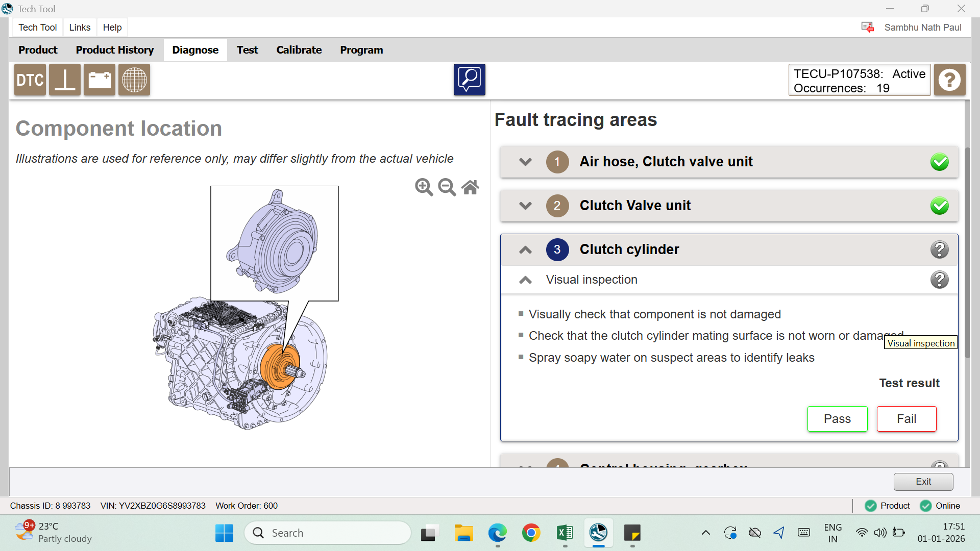Open the battery toolbar icon
980x551 pixels.
[100, 80]
